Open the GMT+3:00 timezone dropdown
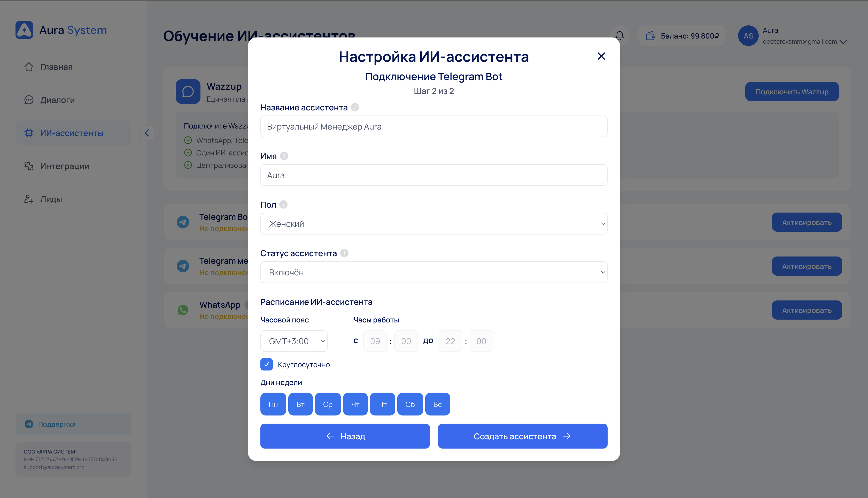This screenshot has height=498, width=868. tap(294, 341)
